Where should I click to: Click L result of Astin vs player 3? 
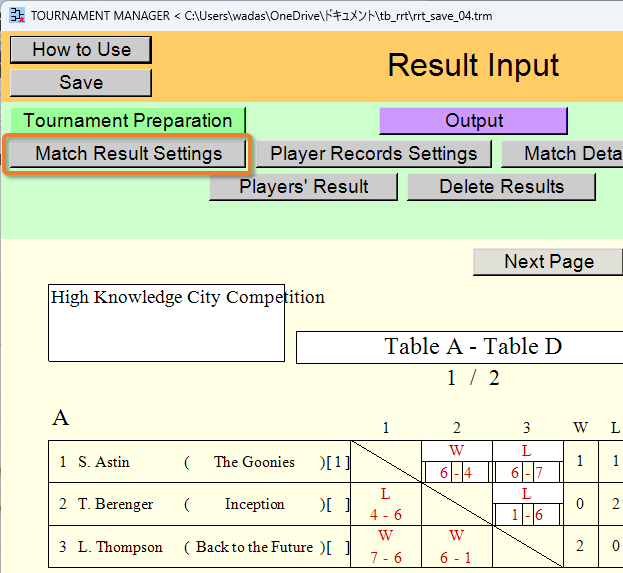(x=527, y=451)
